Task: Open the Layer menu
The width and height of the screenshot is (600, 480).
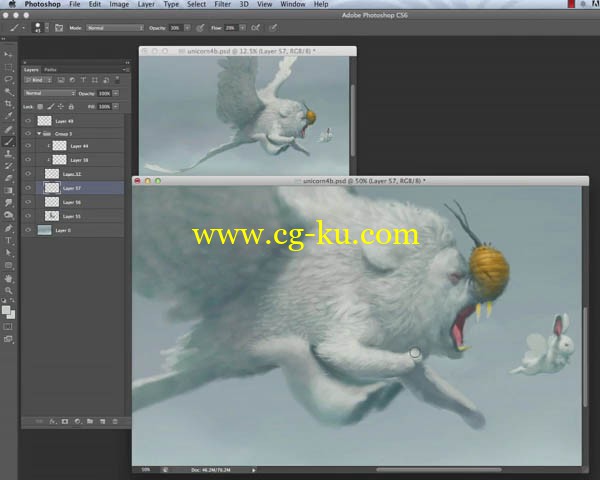Action: pyautogui.click(x=146, y=4)
